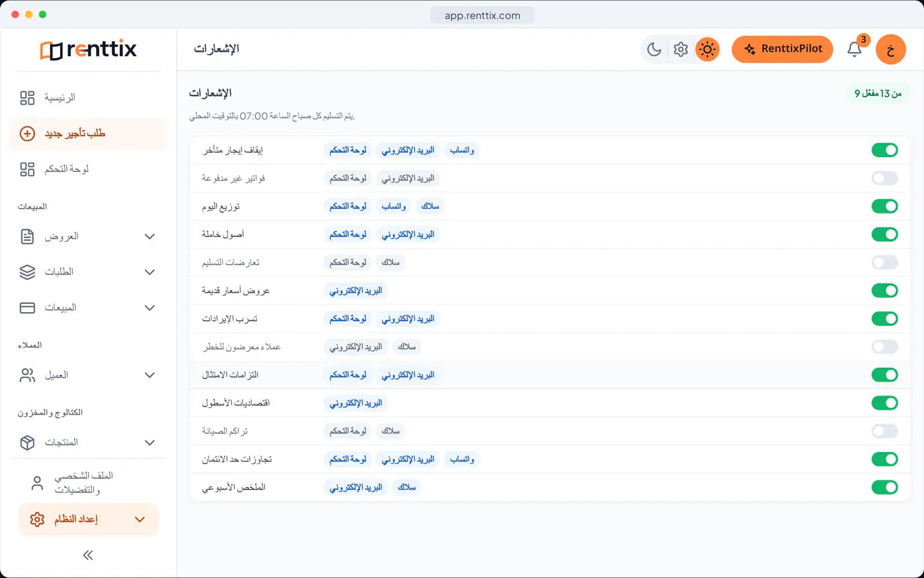Disable the إيقاف إيجار متأخر notification toggle
Screen dimensions: 924x578
[884, 150]
